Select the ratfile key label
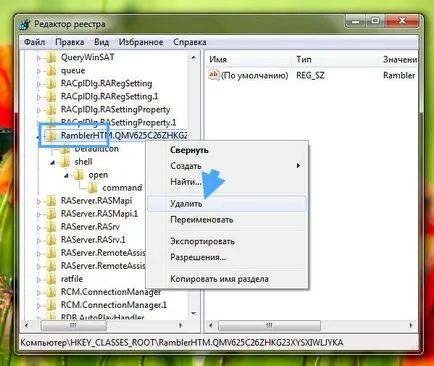 72,279
